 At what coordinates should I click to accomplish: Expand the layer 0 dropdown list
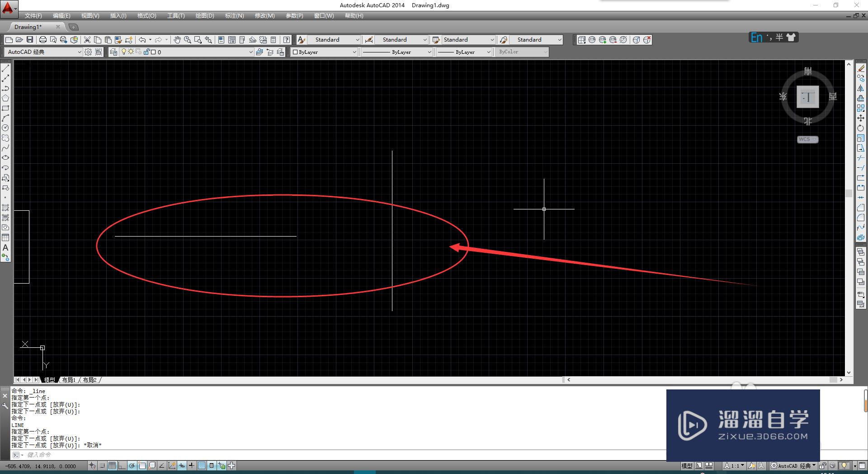pos(186,52)
